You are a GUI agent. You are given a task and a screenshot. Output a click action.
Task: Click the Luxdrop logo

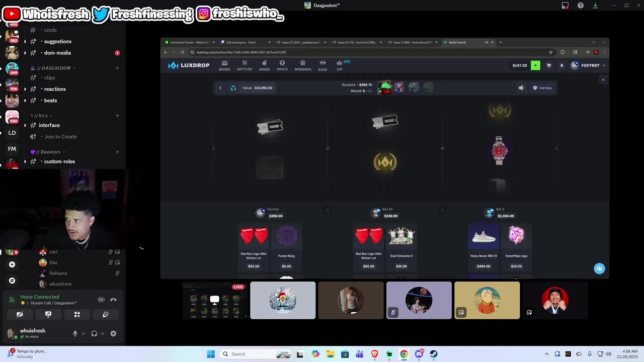tap(189, 65)
